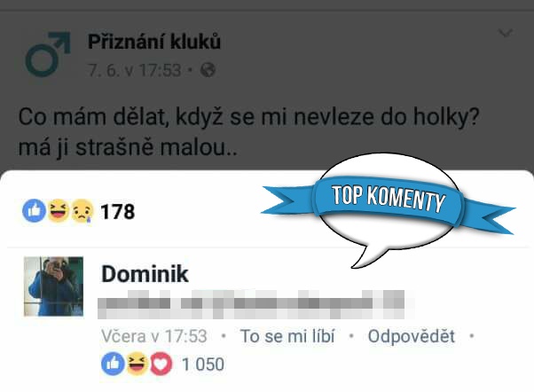Expand the post options chevron
The width and height of the screenshot is (534, 392).
point(506,34)
